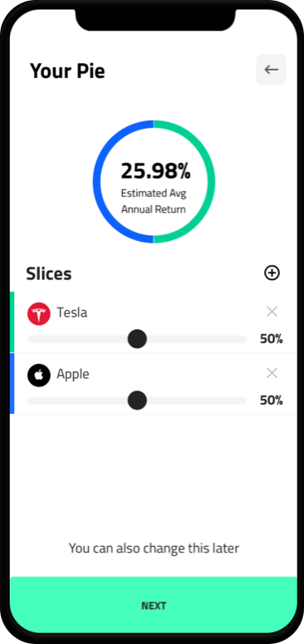Tap the NEXT button

[154, 606]
